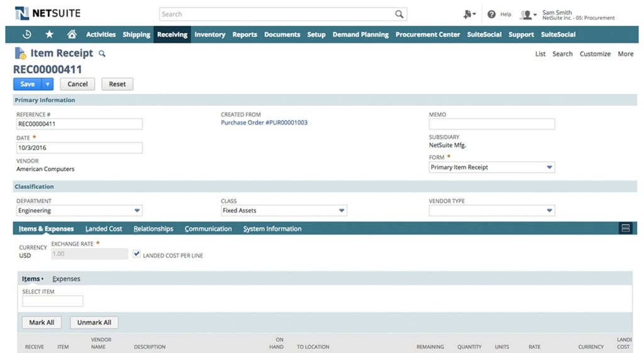The image size is (644, 353).
Task: Click the magnifier beside Item Receipt title
Action: click(102, 53)
